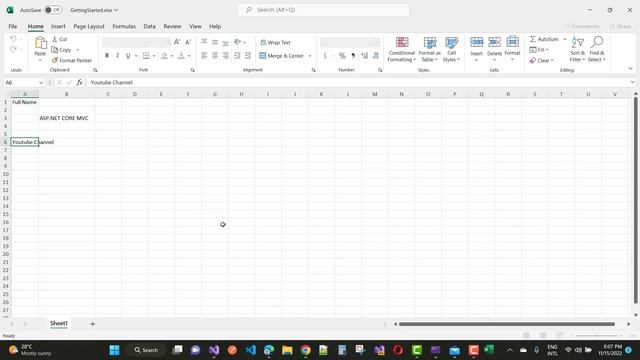
Task: Open the Fill dropdown
Action: (x=539, y=50)
